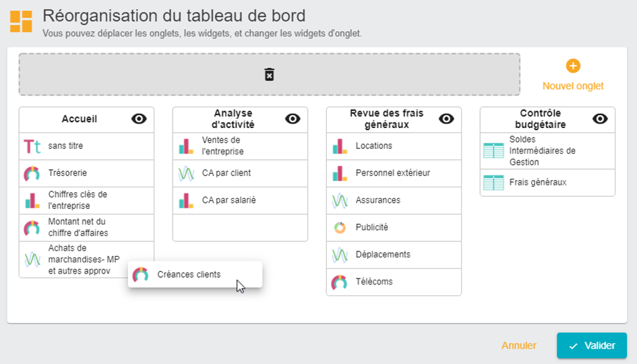The width and height of the screenshot is (637, 364).
Task: Select the Assurances widget item
Action: click(394, 200)
